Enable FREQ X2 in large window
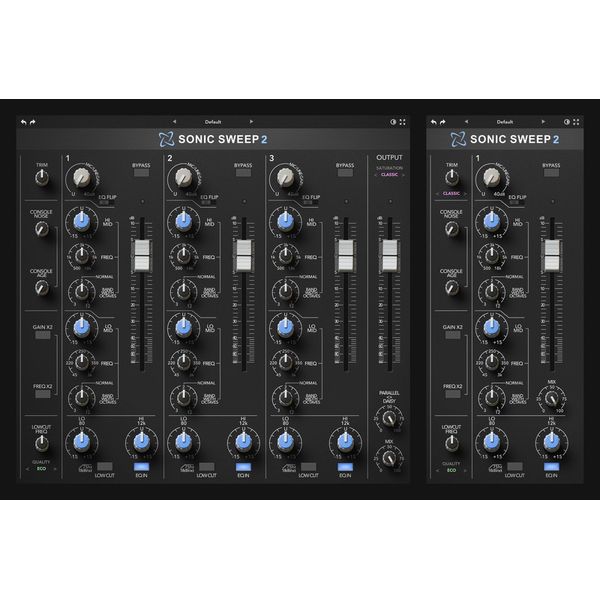 42,394
